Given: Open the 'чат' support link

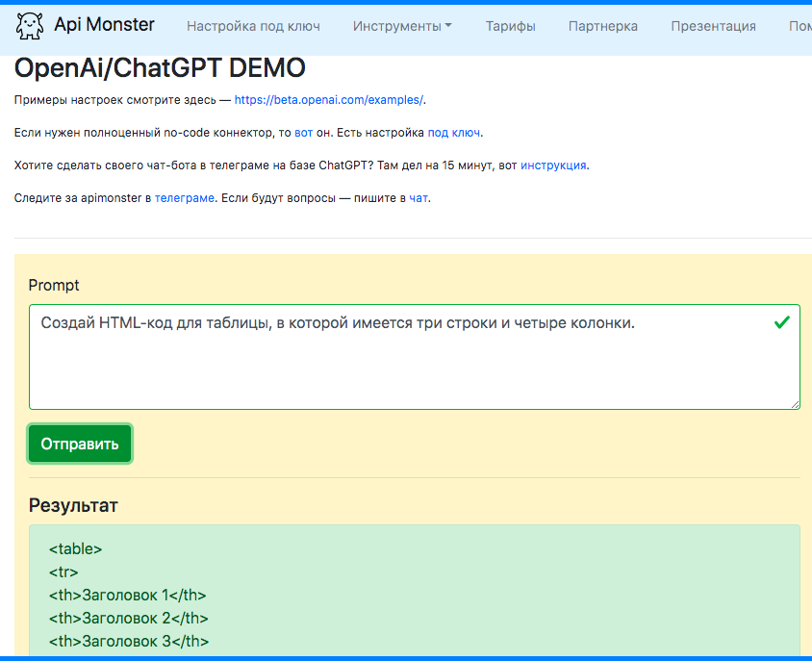Looking at the screenshot, I should tap(419, 198).
